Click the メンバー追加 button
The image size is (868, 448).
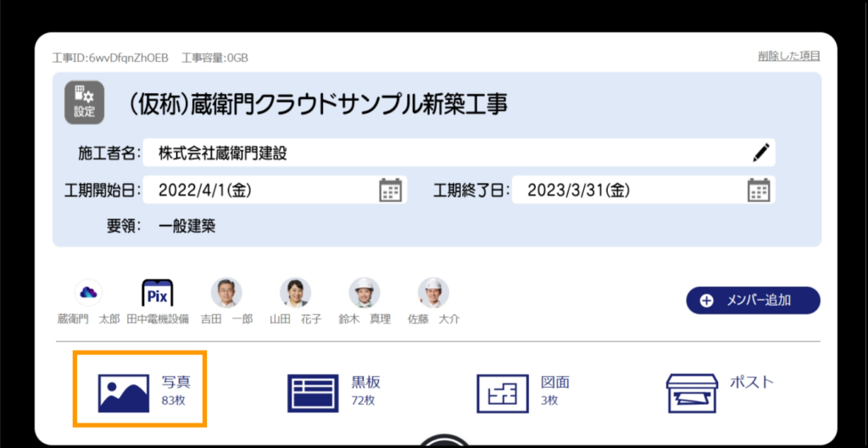[x=753, y=301]
